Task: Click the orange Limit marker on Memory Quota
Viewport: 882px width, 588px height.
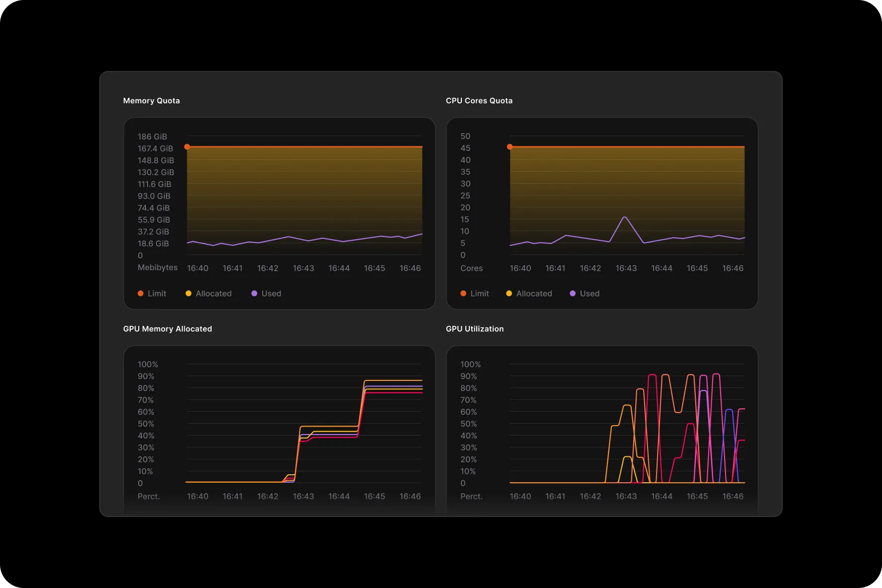Action: [187, 147]
